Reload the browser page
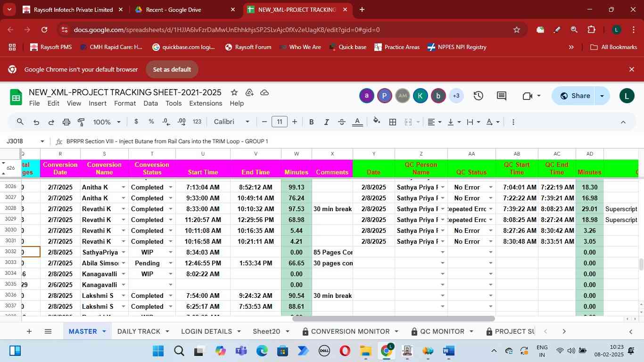 [44, 30]
